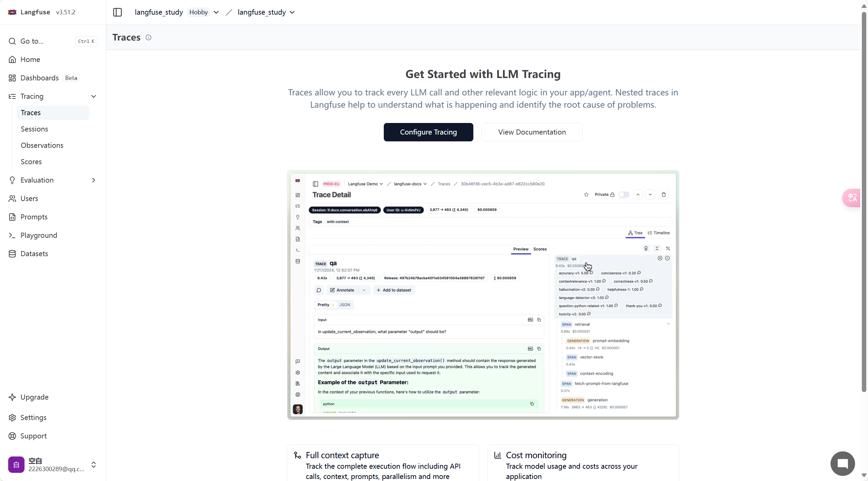This screenshot has width=868, height=481.
Task: Click the Ctrl K shortcut badge
Action: pyautogui.click(x=86, y=41)
